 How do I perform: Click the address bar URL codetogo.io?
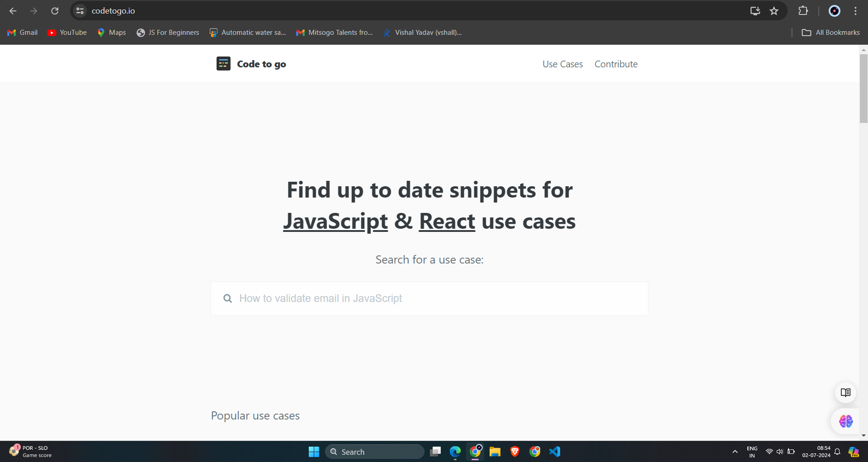click(x=113, y=11)
